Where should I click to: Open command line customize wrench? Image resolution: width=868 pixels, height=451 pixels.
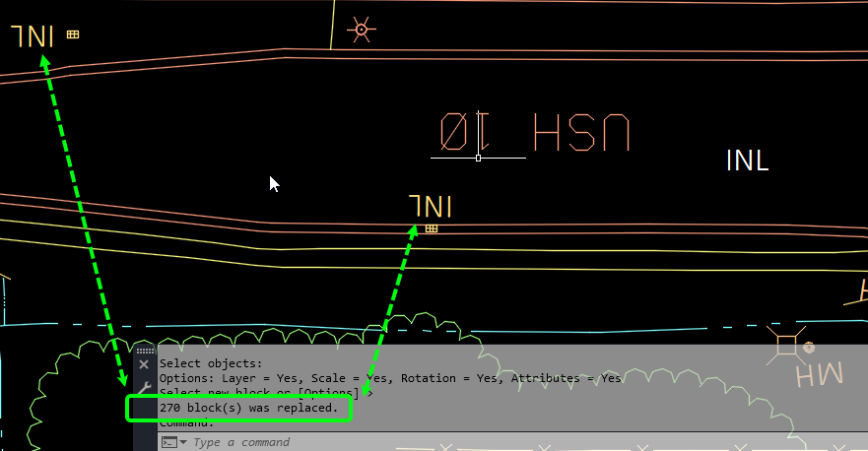click(144, 387)
